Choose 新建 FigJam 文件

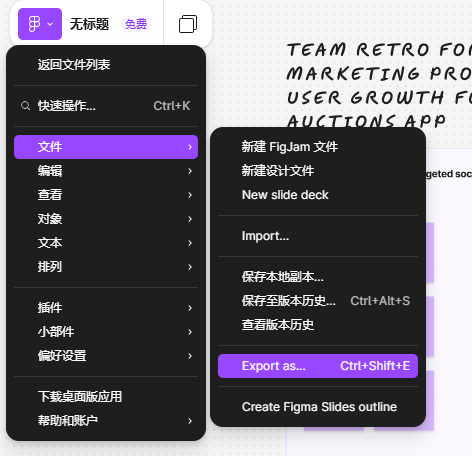coord(318,147)
